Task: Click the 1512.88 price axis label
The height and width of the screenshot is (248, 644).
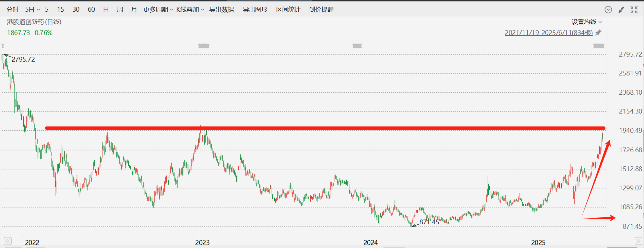Action: pyautogui.click(x=630, y=169)
